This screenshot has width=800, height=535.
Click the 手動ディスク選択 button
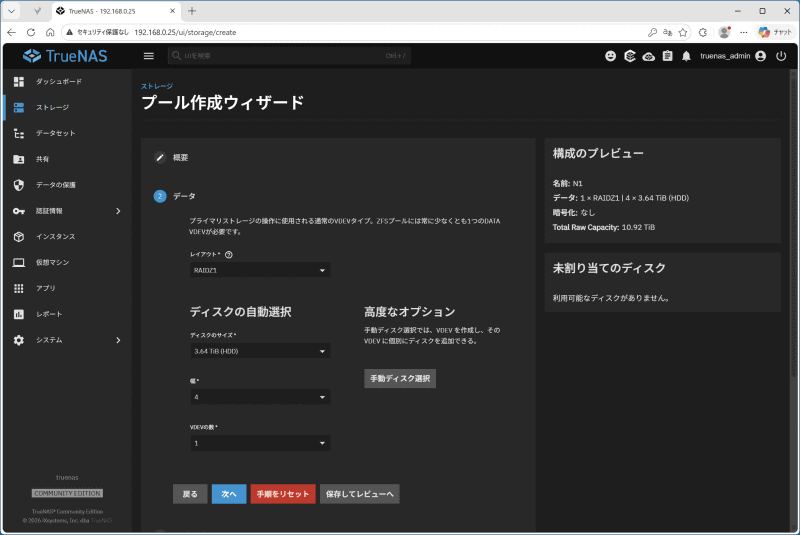click(x=400, y=378)
